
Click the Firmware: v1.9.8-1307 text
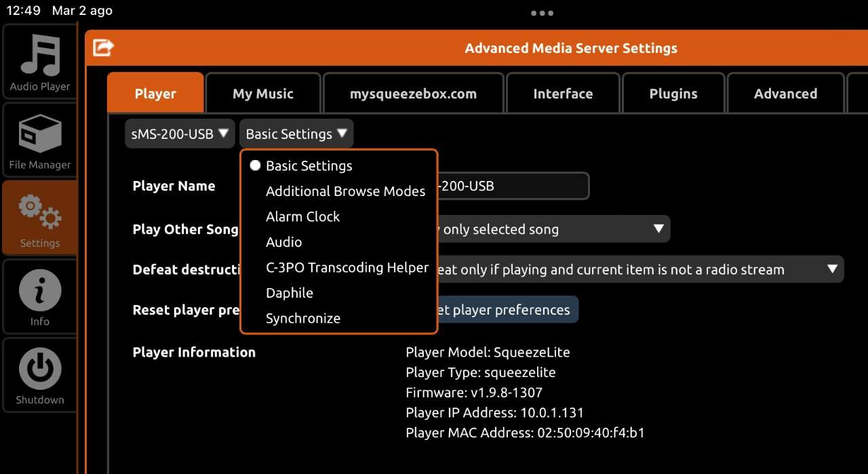(x=474, y=392)
